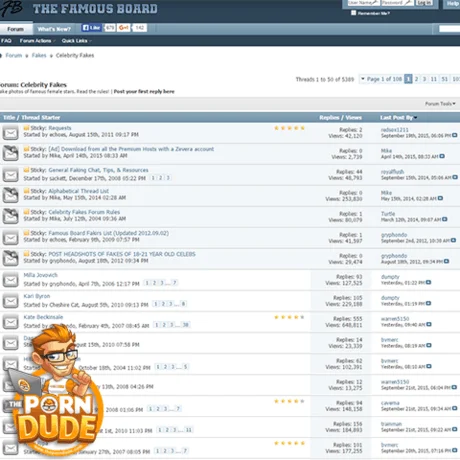
Task: Go to last post icon, dumpty 01:19 PM
Action: click(429, 303)
